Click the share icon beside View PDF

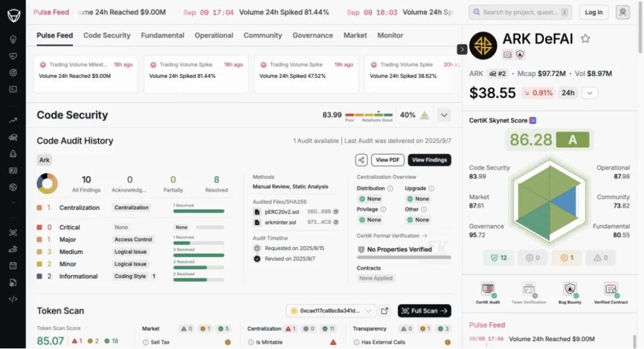point(361,160)
